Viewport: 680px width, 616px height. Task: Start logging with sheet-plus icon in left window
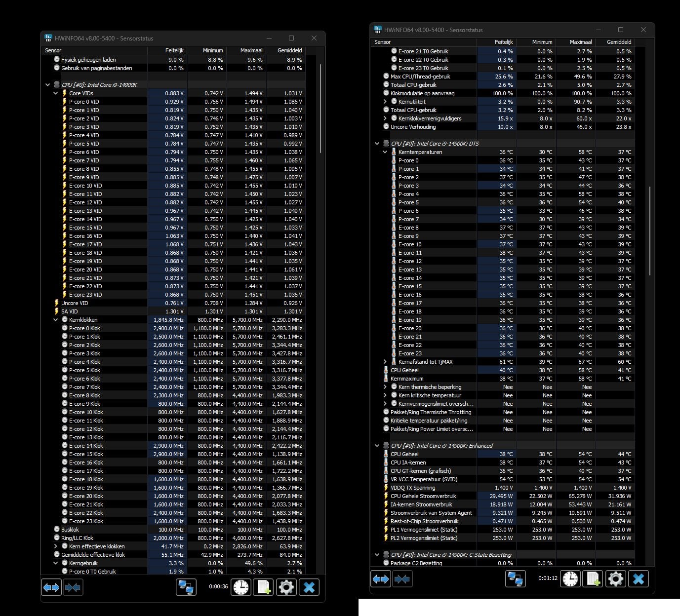tap(264, 587)
